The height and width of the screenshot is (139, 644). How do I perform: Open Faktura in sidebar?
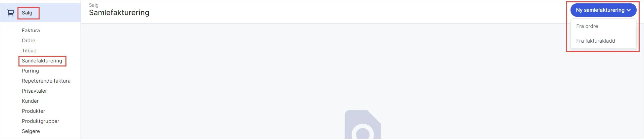click(31, 31)
